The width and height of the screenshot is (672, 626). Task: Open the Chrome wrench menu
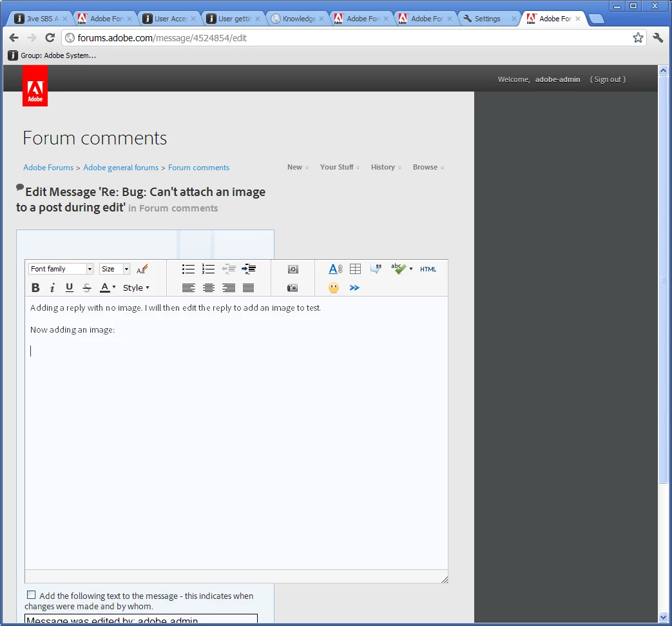pyautogui.click(x=658, y=38)
